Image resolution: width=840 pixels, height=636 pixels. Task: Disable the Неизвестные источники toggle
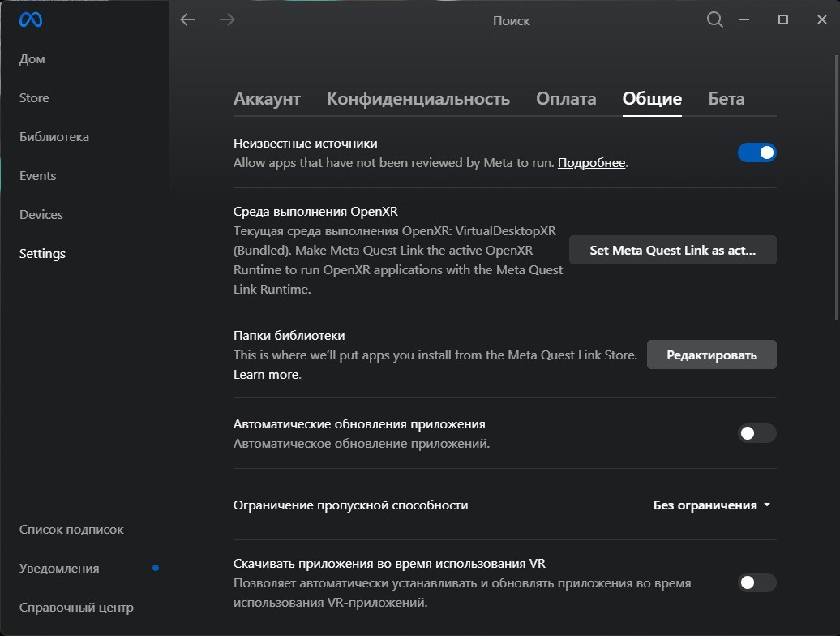pos(757,153)
